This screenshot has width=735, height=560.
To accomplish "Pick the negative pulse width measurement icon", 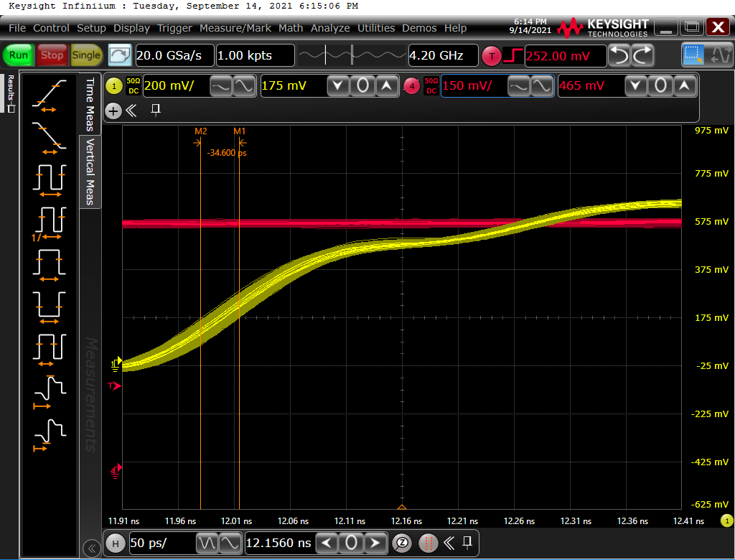I will click(49, 304).
